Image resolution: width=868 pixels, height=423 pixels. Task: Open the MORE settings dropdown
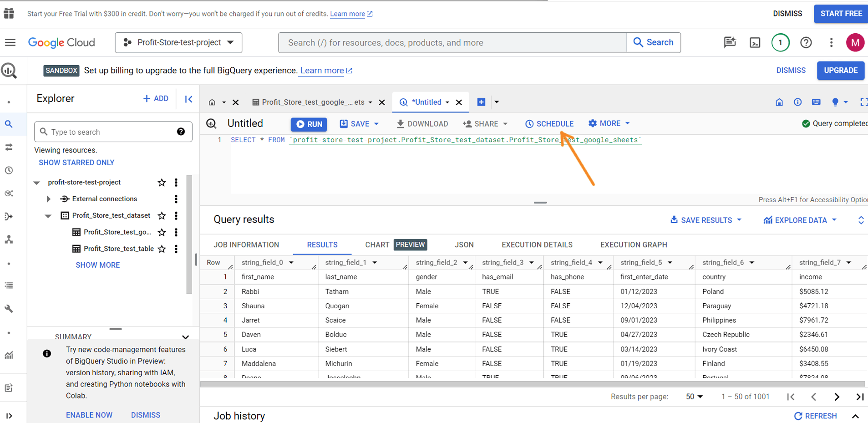click(609, 123)
